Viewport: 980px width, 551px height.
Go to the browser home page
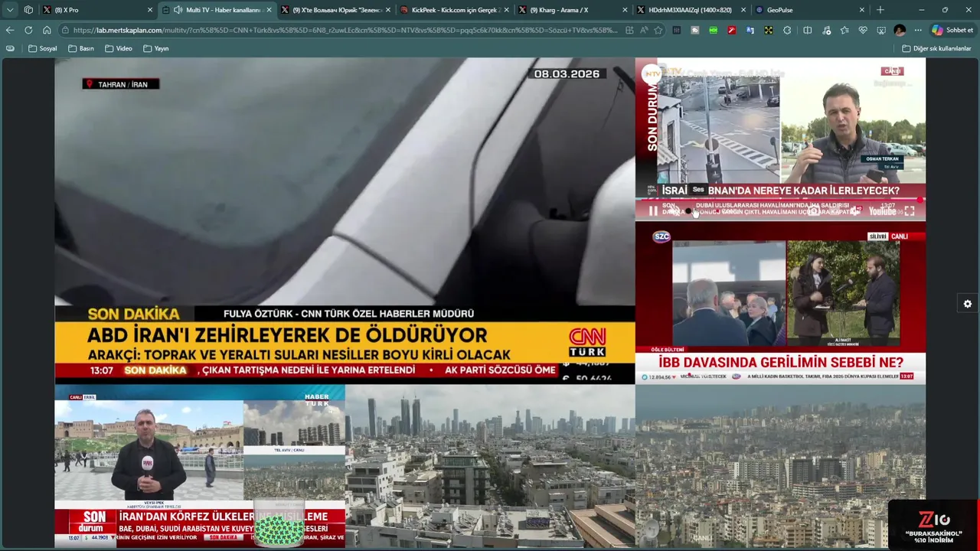pyautogui.click(x=47, y=30)
